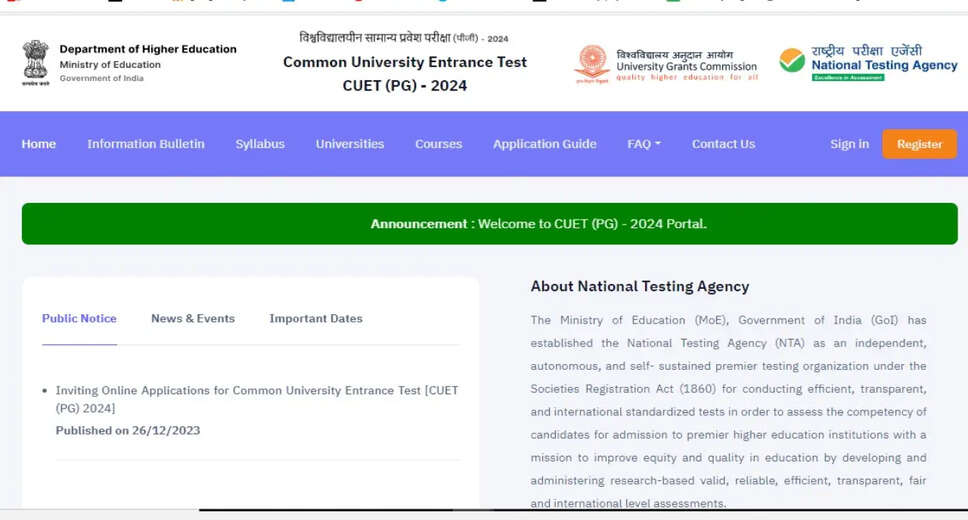This screenshot has width=968, height=520.
Task: Click the Government of India emblem logo
Action: pos(35,63)
